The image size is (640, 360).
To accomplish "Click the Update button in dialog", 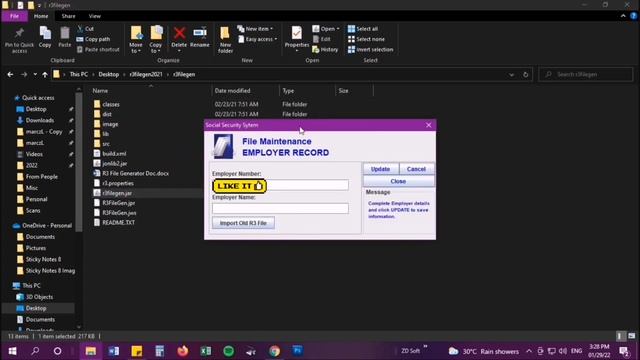I will point(380,169).
